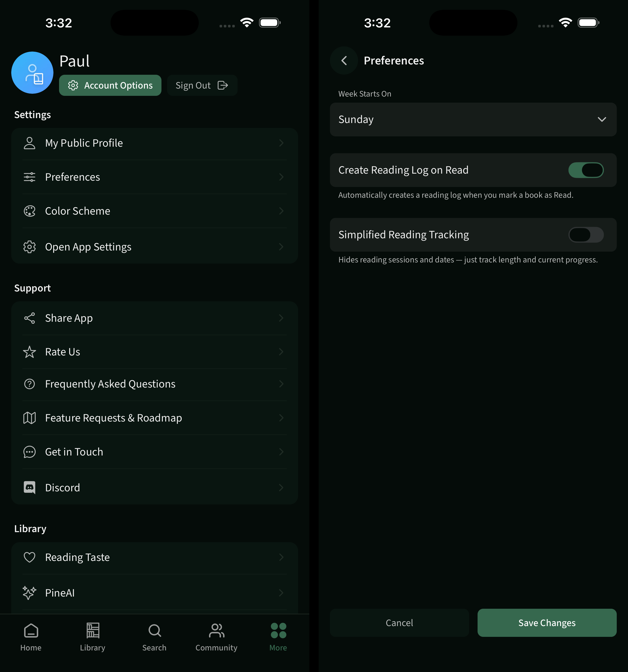Click the question mark icon for FAQ
The image size is (628, 672).
pyautogui.click(x=29, y=384)
